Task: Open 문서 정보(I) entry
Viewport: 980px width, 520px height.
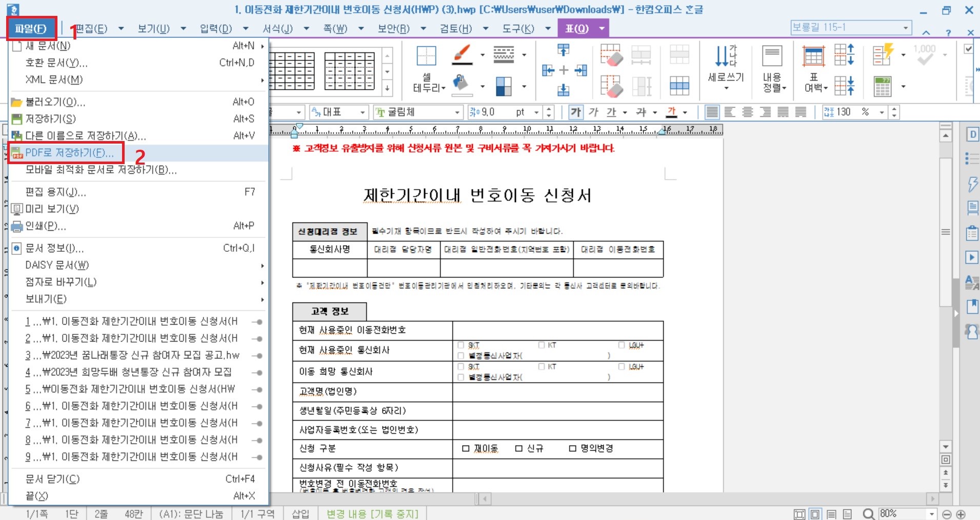Action: click(x=138, y=248)
